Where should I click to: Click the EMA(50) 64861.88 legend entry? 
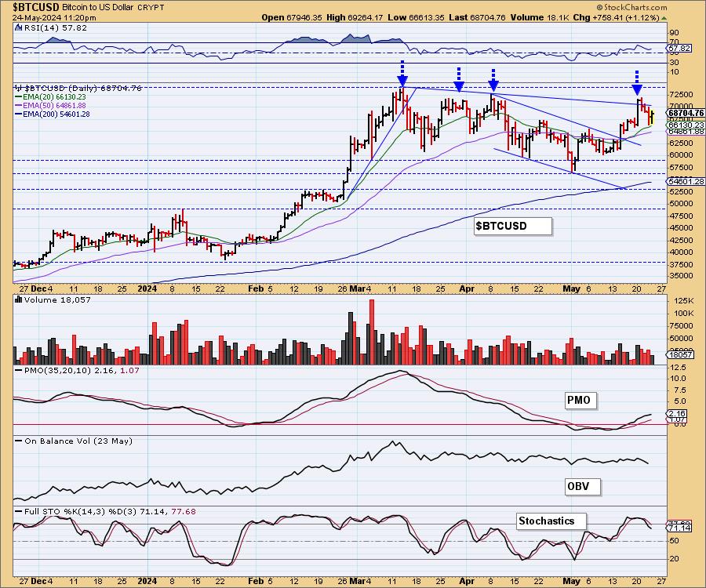(x=54, y=106)
